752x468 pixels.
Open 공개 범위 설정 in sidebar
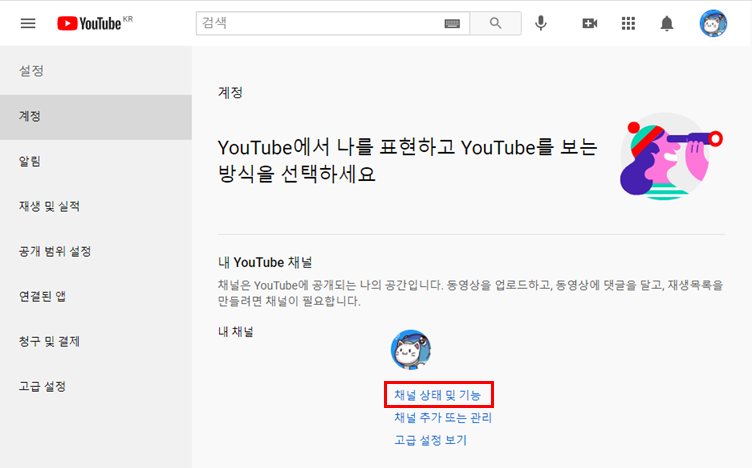96,251
